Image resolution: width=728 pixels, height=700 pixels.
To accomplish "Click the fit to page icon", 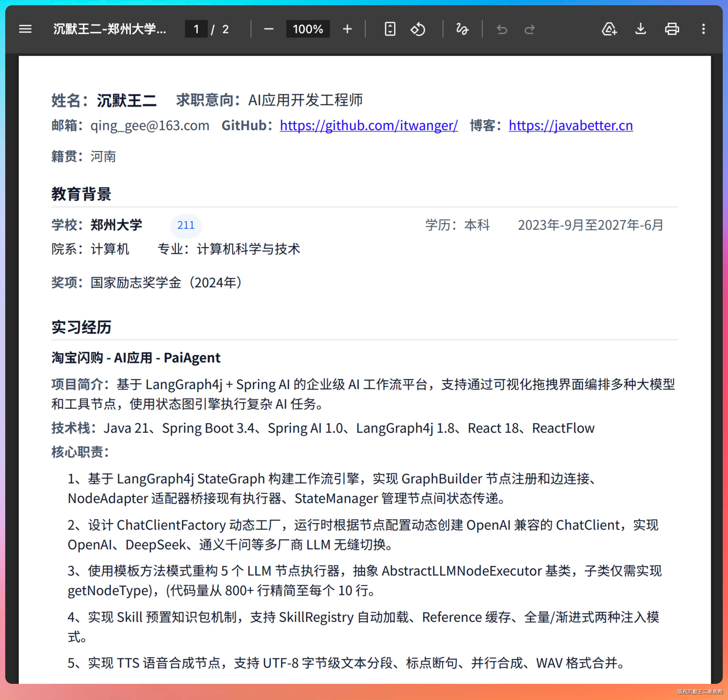I will 390,29.
